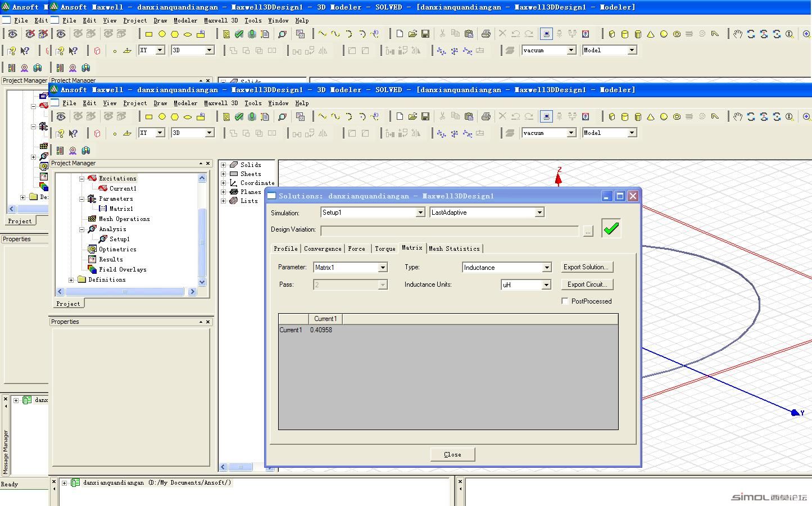The image size is (812, 506).
Task: Collapse Excitations node in project tree
Action: [x=81, y=179]
